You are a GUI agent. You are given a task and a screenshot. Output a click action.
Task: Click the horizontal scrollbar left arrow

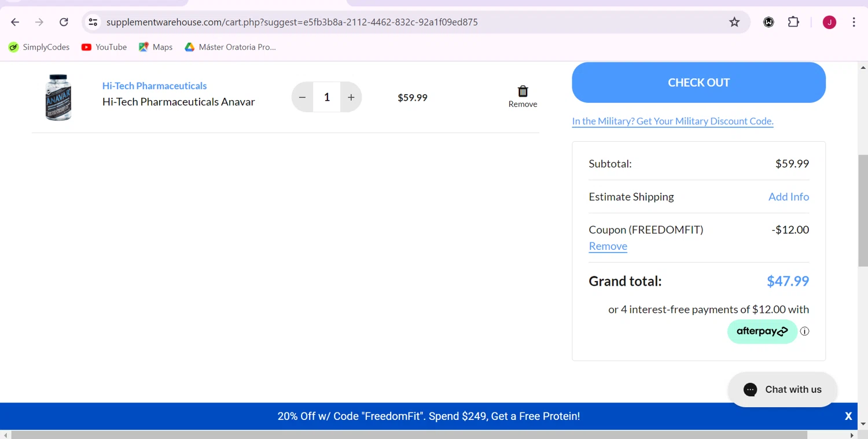pyautogui.click(x=5, y=434)
